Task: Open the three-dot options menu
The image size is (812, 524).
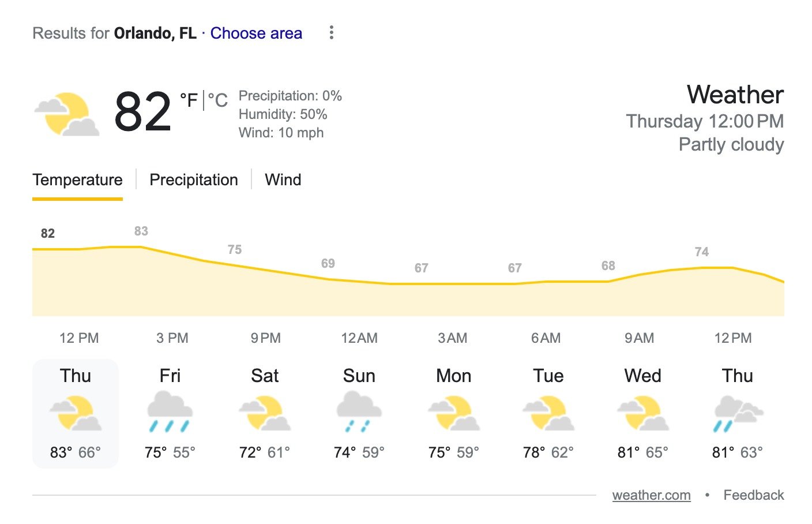Action: (x=332, y=33)
